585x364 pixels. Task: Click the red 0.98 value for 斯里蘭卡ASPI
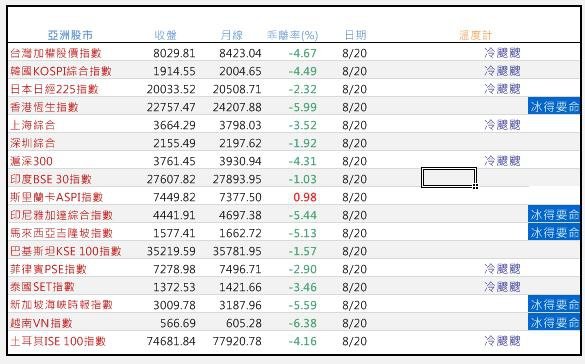click(x=305, y=197)
